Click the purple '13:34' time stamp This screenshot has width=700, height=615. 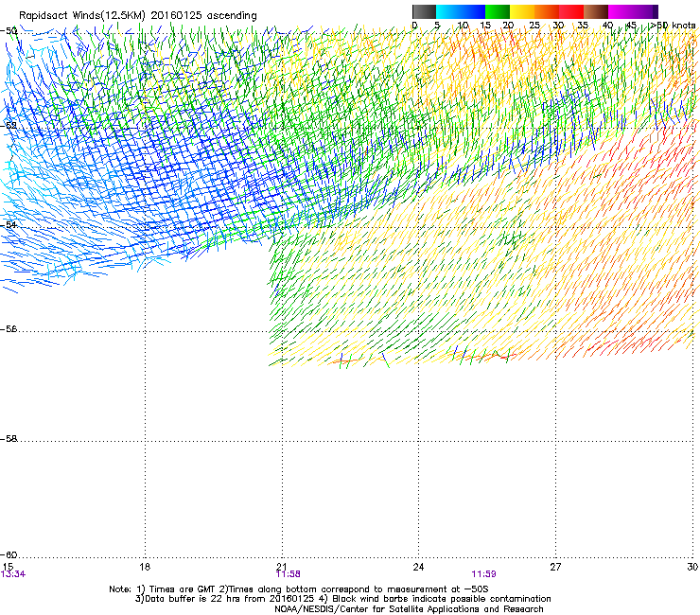(13, 574)
